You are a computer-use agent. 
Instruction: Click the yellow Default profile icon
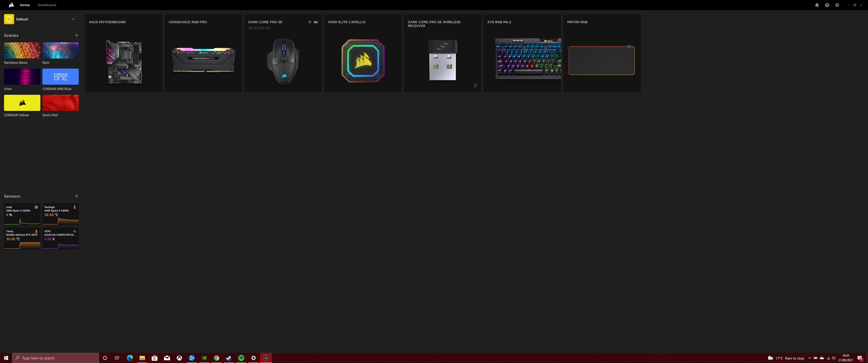[9, 19]
